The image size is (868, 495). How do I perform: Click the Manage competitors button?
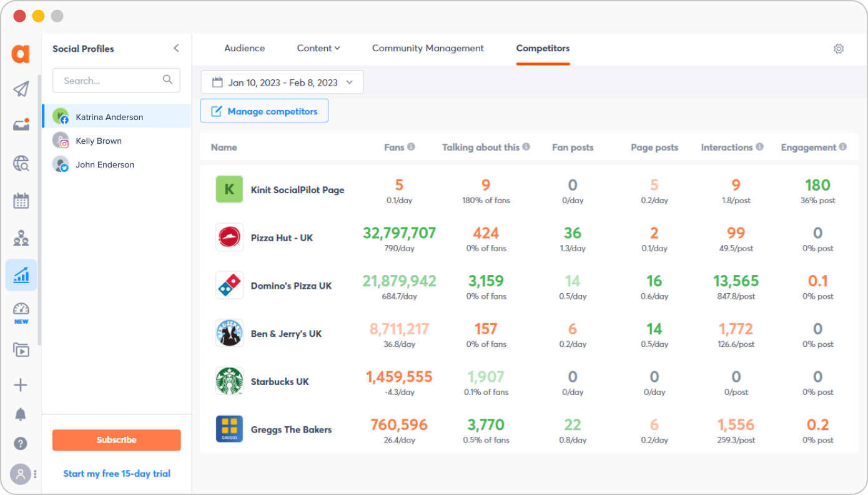pos(264,111)
